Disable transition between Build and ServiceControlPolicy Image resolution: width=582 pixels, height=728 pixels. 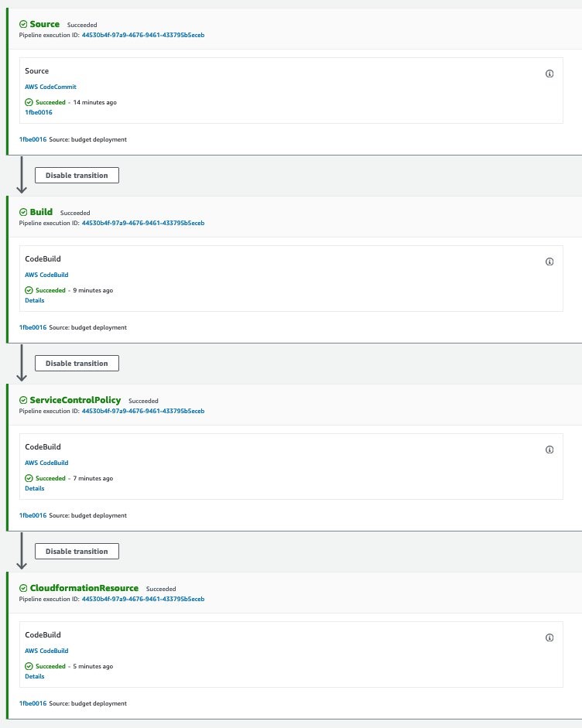(x=77, y=363)
